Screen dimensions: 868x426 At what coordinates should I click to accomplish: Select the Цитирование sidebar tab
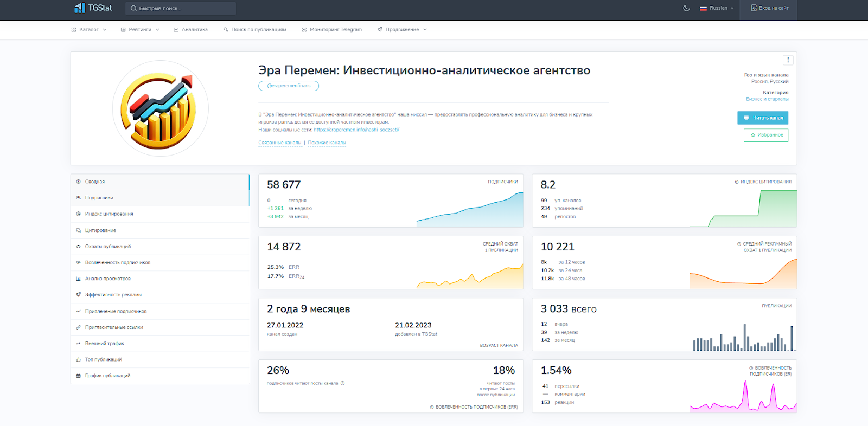click(x=160, y=230)
